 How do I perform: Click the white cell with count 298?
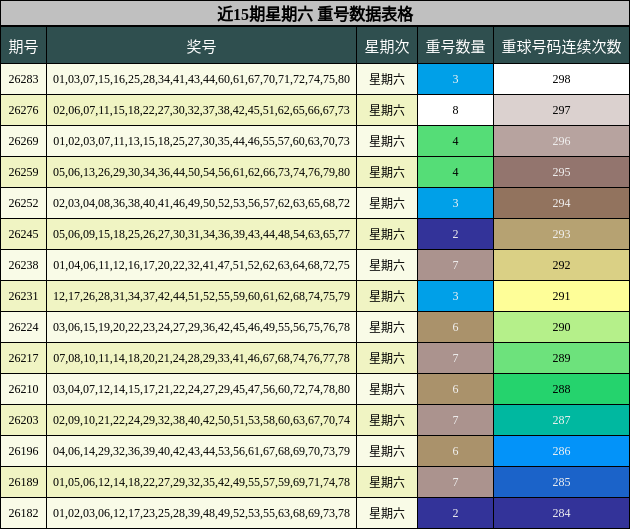coord(561,79)
